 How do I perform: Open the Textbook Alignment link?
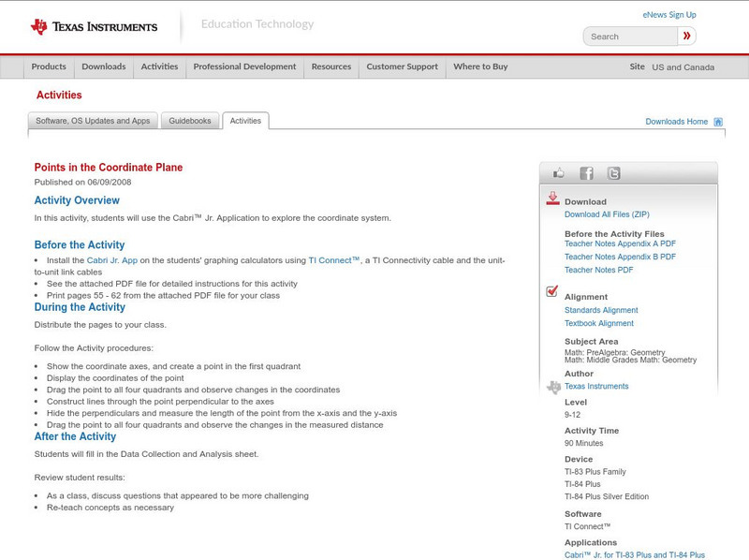[599, 323]
